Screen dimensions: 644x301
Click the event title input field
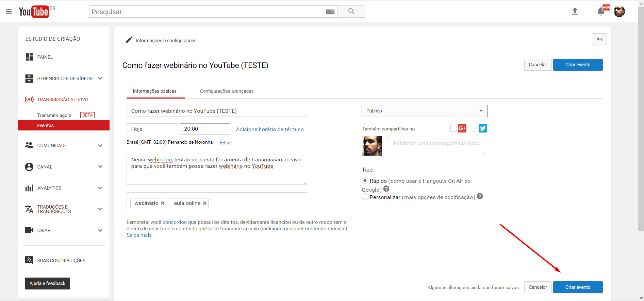coord(217,111)
